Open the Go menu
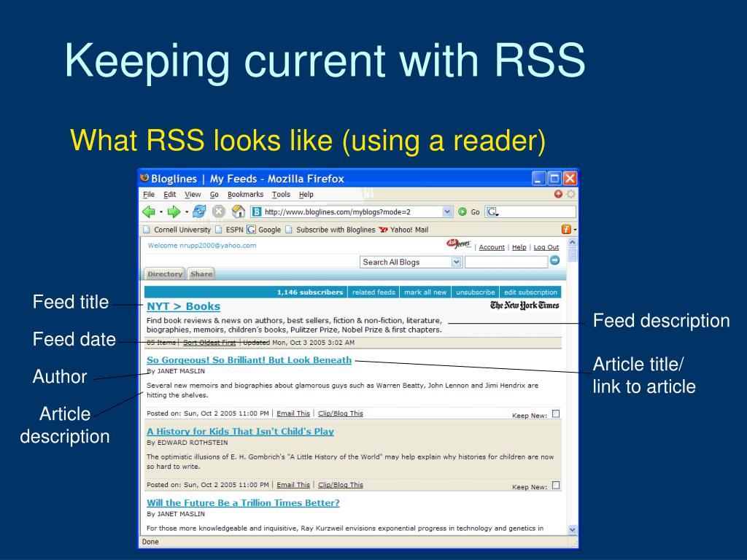This screenshot has height=560, width=747. coord(214,194)
